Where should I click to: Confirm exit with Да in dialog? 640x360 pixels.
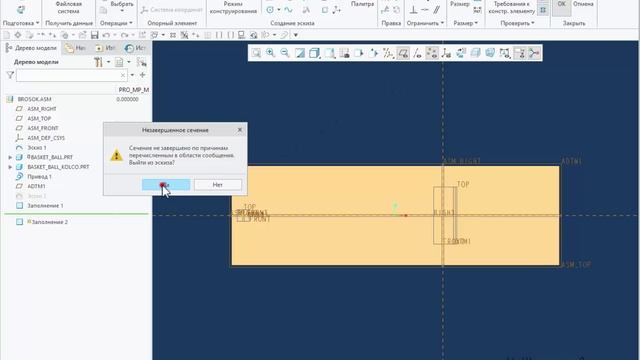point(166,185)
